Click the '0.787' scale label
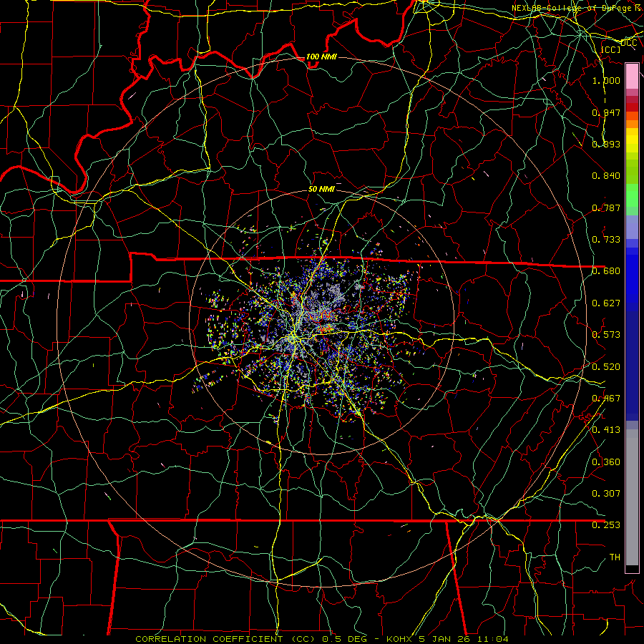This screenshot has width=644, height=644. 606,208
